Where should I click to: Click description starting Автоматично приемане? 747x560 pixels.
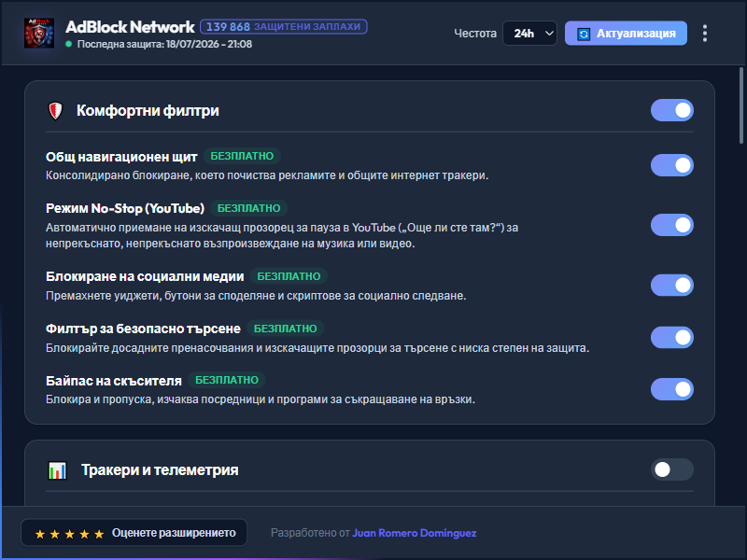pos(282,236)
